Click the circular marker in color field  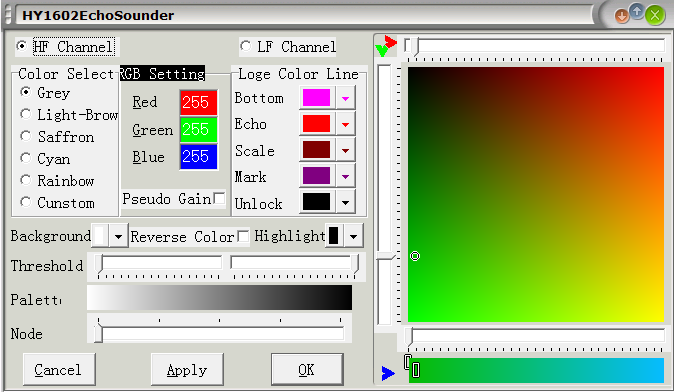click(415, 256)
